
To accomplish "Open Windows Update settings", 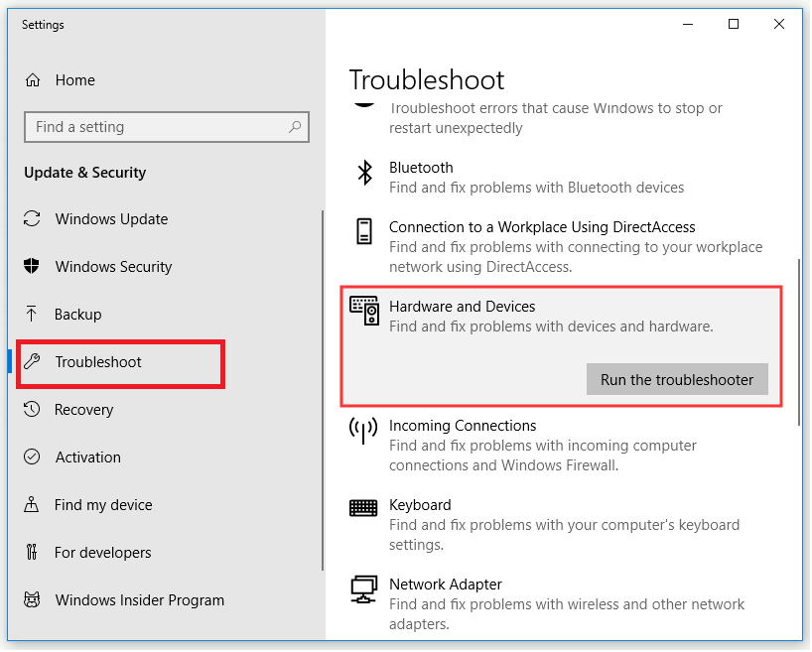I will click(111, 219).
